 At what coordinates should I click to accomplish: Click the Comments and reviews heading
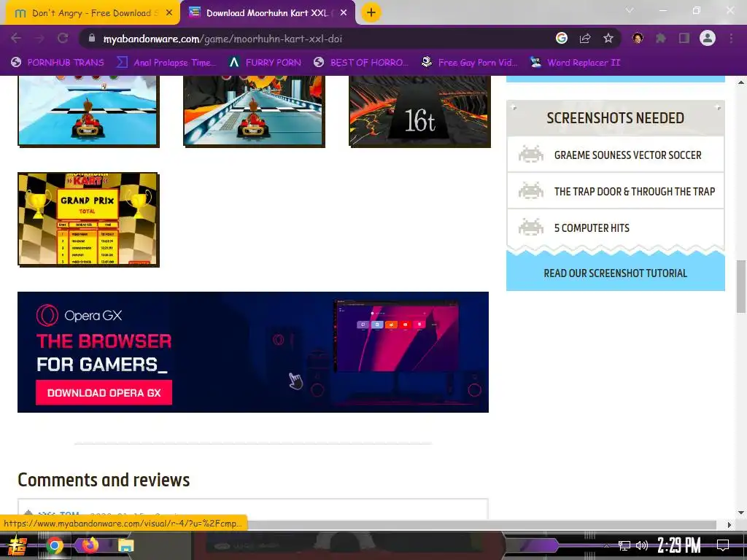pyautogui.click(x=104, y=480)
